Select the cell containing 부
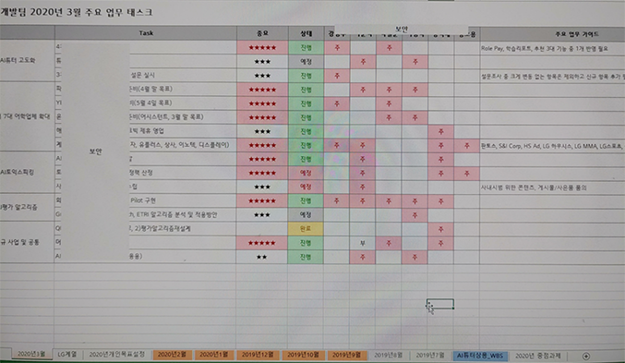 point(362,243)
